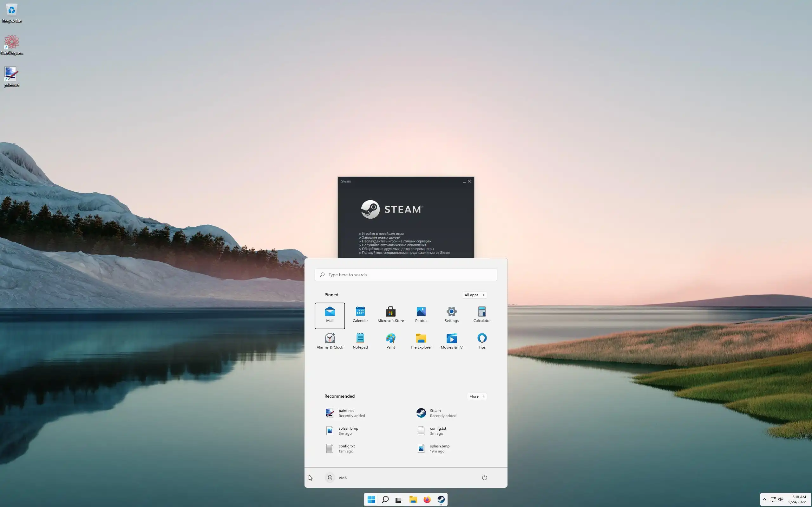This screenshot has width=812, height=507.
Task: Expand More recommended items
Action: 476,396
